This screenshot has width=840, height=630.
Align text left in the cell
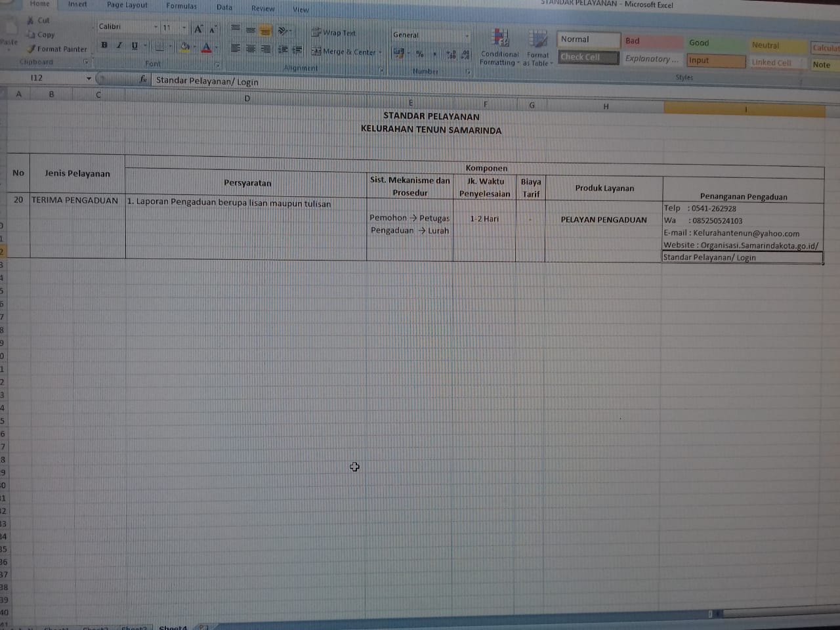tap(235, 48)
